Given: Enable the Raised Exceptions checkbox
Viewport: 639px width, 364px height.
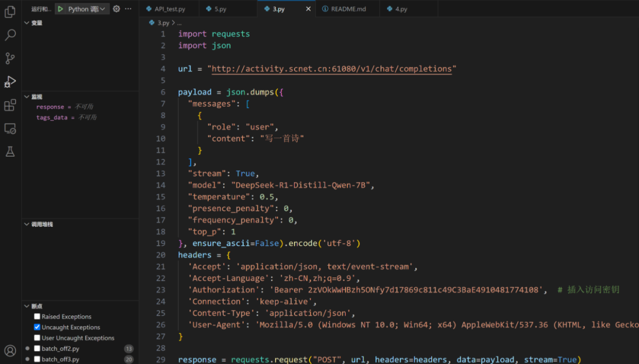Looking at the screenshot, I should (x=37, y=317).
